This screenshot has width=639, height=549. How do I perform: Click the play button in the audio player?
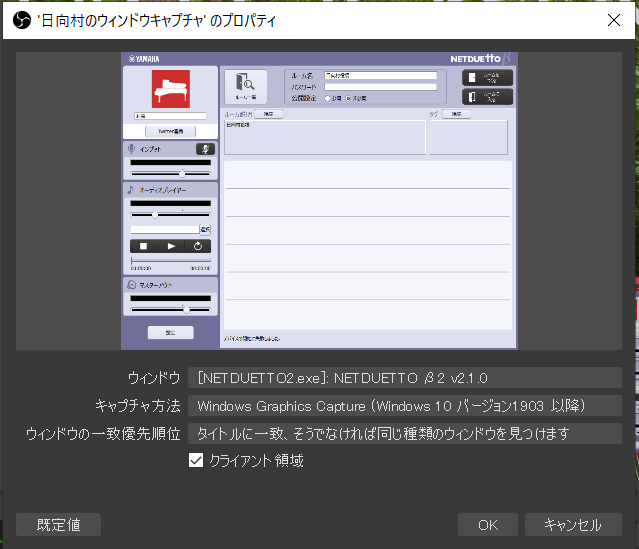171,246
